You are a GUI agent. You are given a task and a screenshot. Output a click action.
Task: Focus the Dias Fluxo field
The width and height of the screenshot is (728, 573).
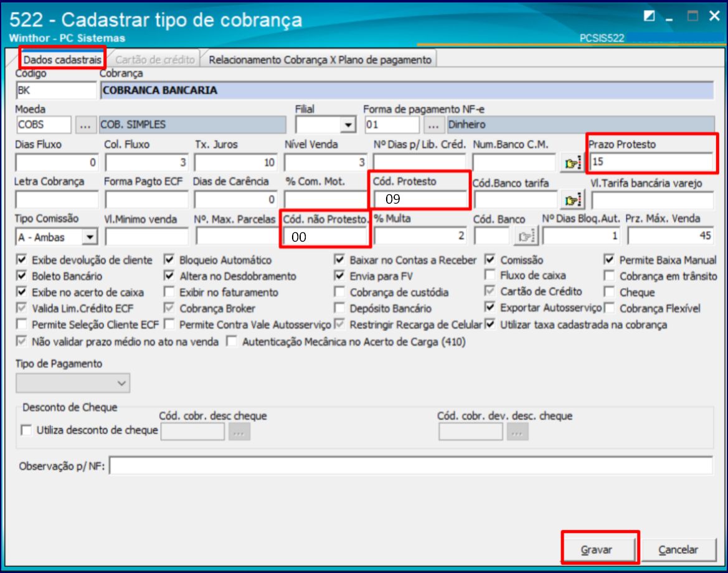pos(56,163)
